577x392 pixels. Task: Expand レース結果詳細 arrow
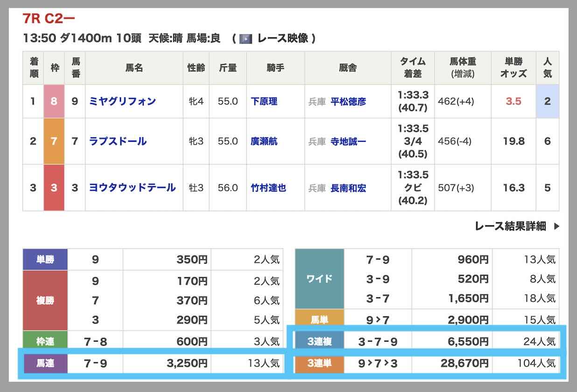[556, 226]
